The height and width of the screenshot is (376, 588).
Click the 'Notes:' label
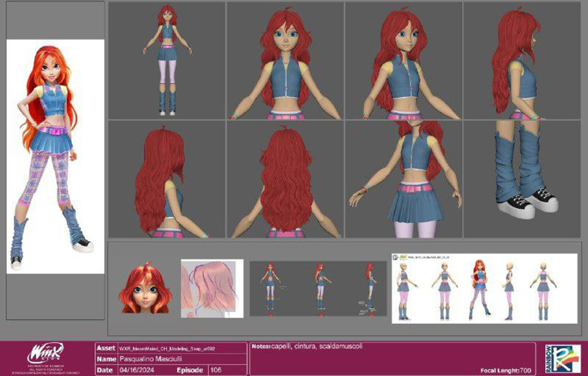(261, 346)
